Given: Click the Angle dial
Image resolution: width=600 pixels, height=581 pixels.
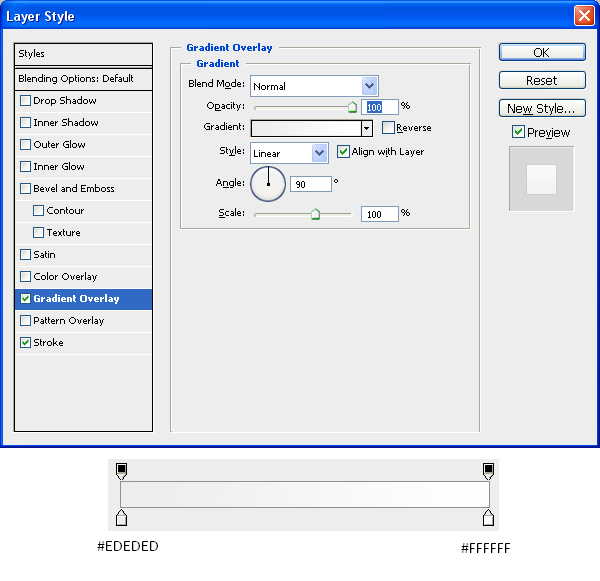Looking at the screenshot, I should click(x=268, y=184).
